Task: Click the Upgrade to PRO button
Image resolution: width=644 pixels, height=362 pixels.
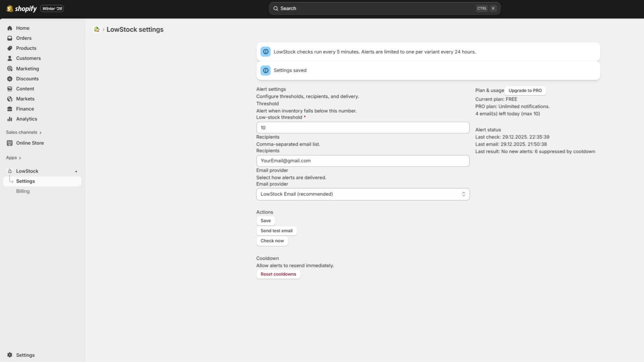Action: 525,90
